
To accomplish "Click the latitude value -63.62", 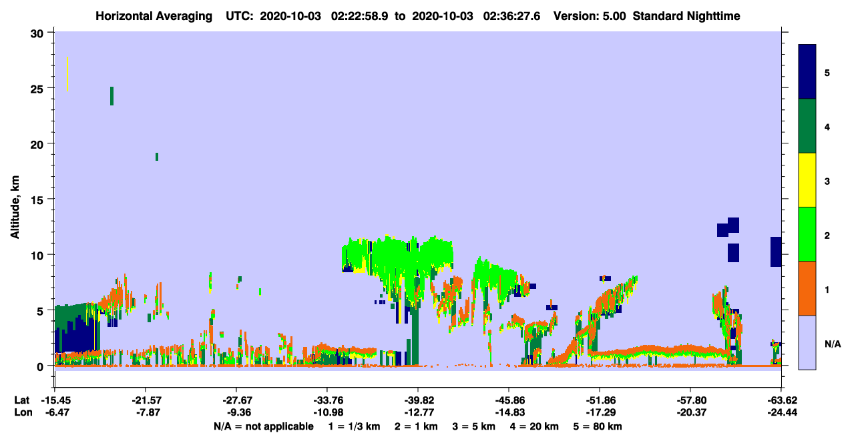I will point(781,400).
